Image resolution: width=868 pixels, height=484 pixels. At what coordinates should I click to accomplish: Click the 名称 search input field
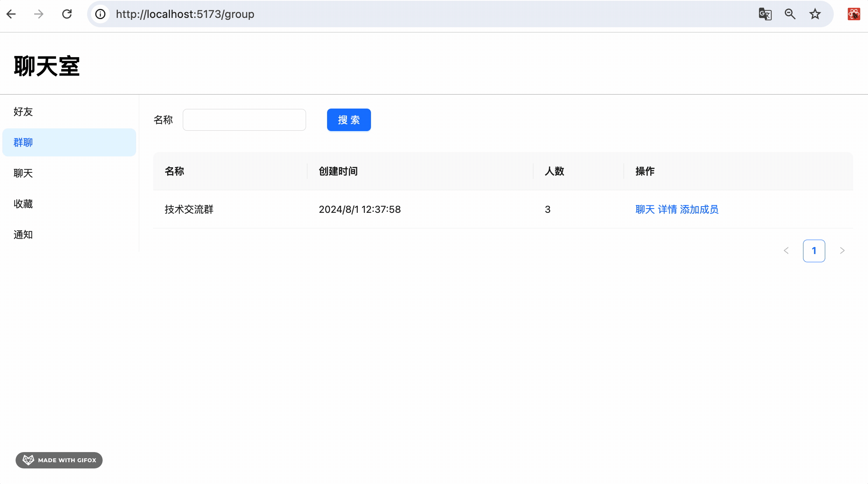click(x=244, y=120)
